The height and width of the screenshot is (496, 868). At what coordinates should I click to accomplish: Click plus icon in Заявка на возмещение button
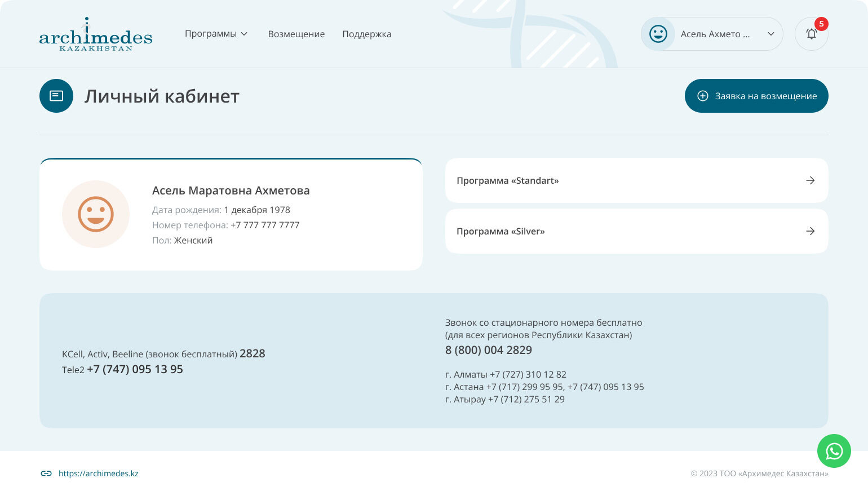pos(703,96)
